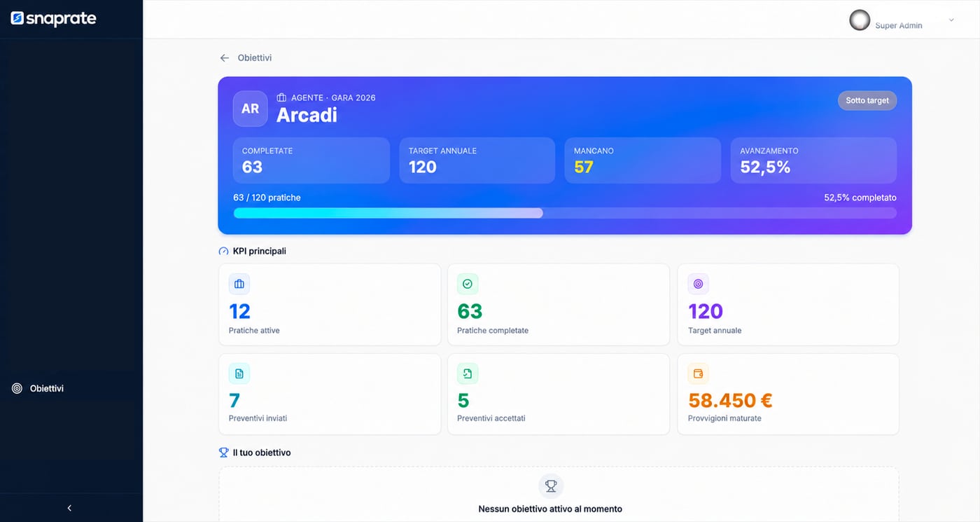Click the Obiettivi breadcrumb link

click(x=255, y=58)
